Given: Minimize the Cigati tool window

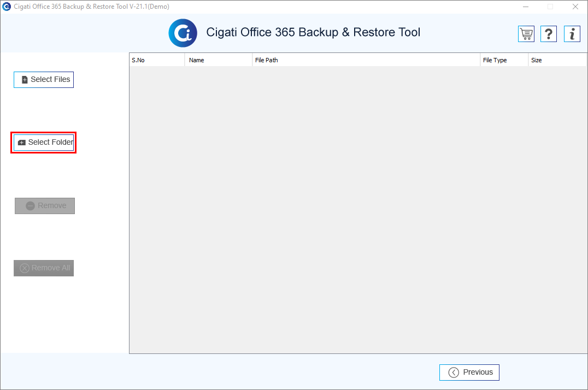Looking at the screenshot, I should pyautogui.click(x=526, y=7).
